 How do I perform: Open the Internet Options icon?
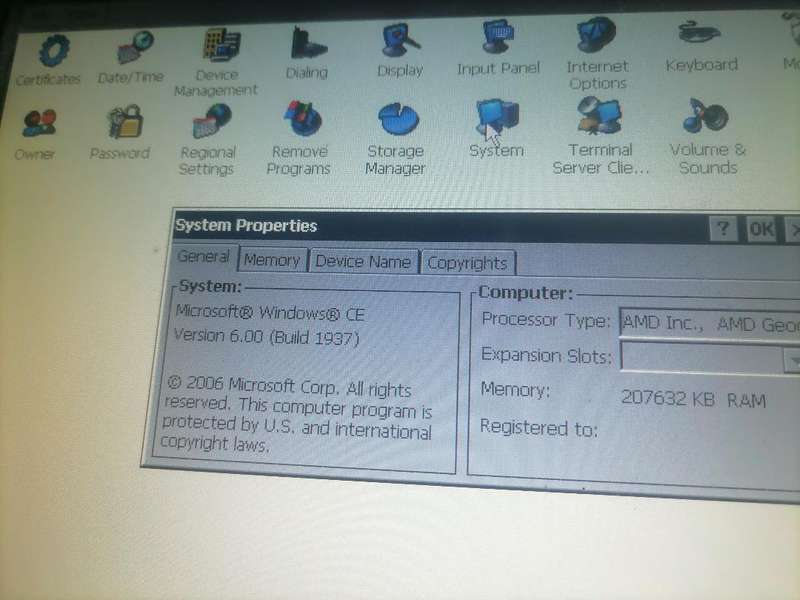pyautogui.click(x=597, y=36)
